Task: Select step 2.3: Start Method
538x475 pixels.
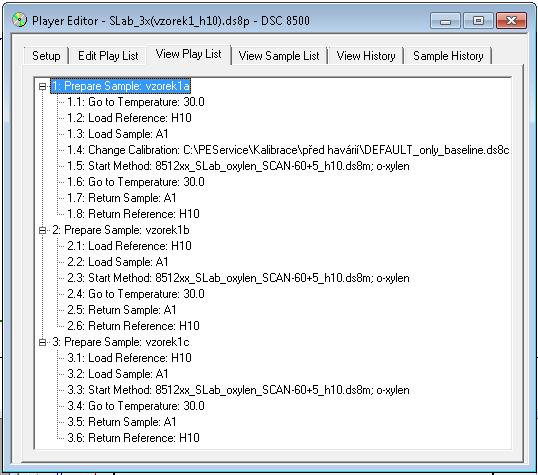Action: click(238, 278)
